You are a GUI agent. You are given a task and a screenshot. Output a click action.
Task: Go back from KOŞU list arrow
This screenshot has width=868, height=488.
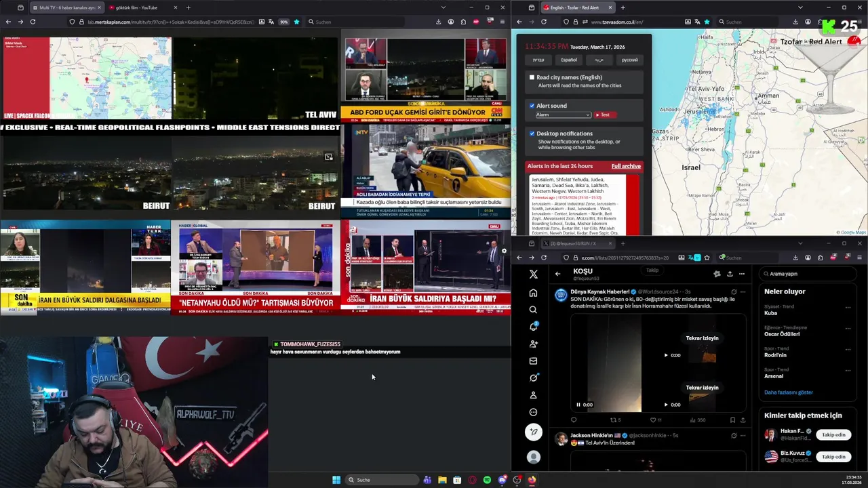tap(557, 274)
